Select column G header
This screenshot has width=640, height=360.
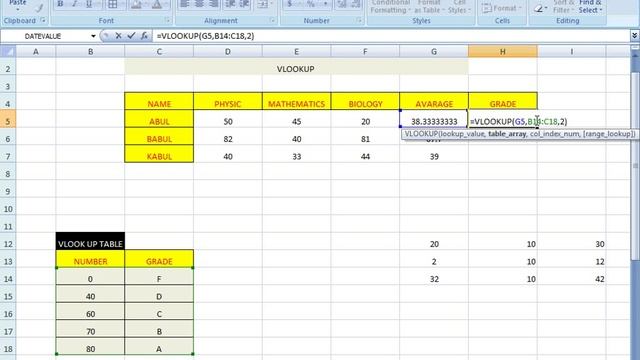click(x=434, y=51)
